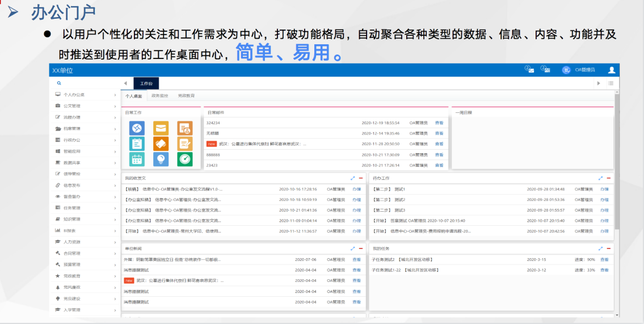The image size is (644, 324).
Task: Maximize the 我的收发文 panel
Action: (352, 178)
